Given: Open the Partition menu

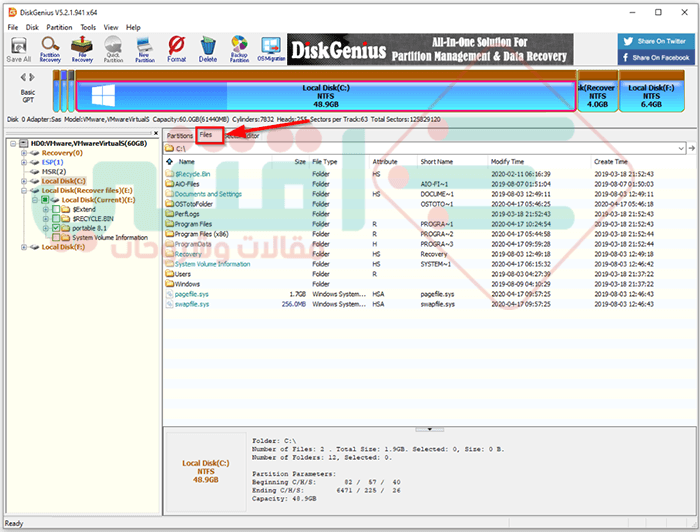Looking at the screenshot, I should pos(59,27).
